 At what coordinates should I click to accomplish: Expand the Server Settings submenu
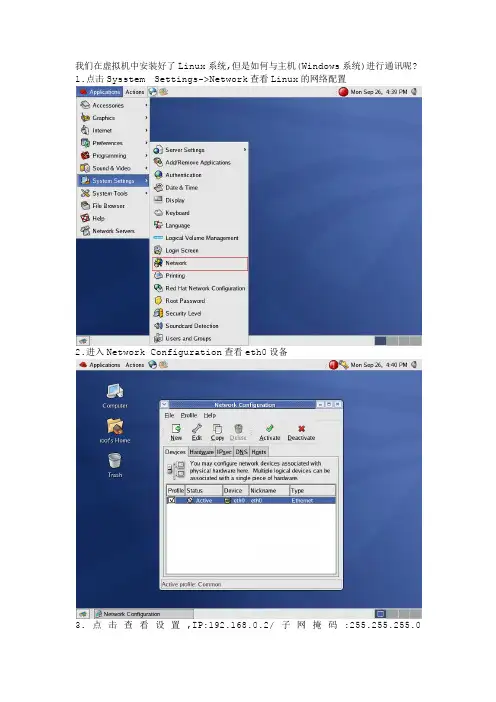pos(200,150)
